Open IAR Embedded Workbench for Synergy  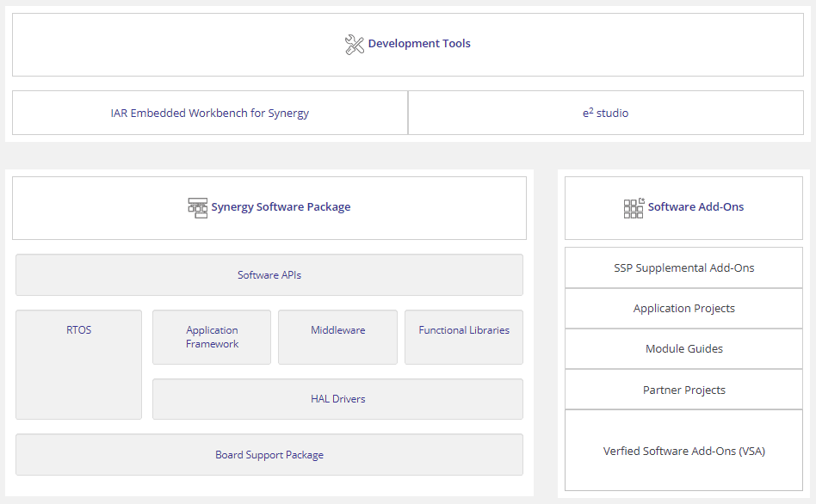click(x=210, y=113)
